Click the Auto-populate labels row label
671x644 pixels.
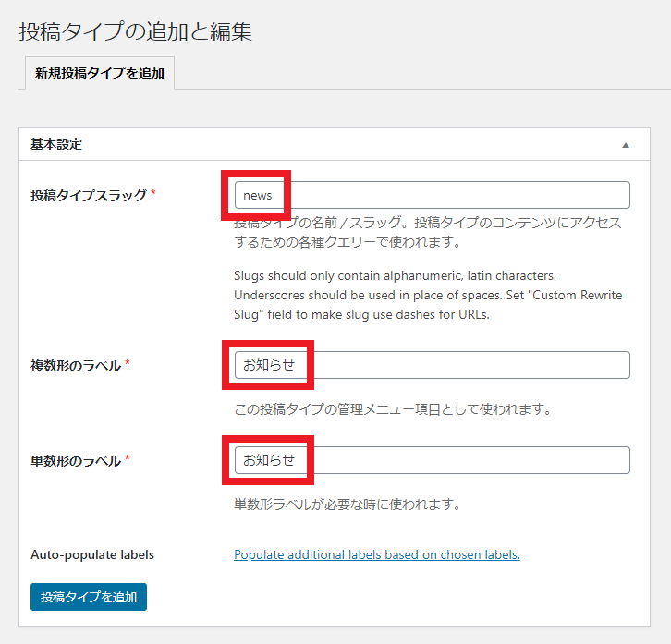(x=92, y=555)
